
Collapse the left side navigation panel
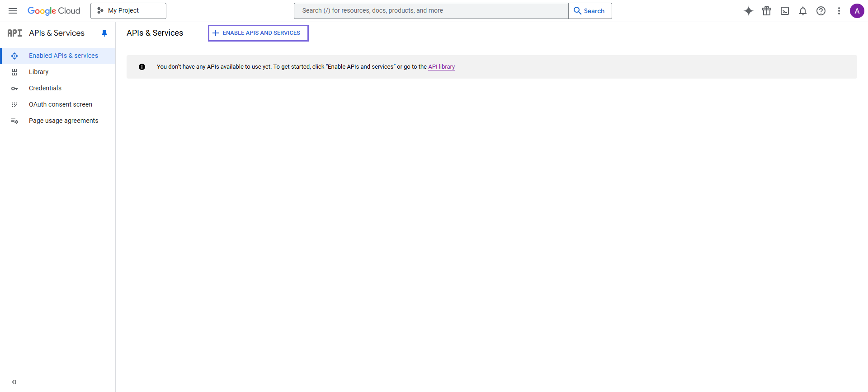(14, 382)
